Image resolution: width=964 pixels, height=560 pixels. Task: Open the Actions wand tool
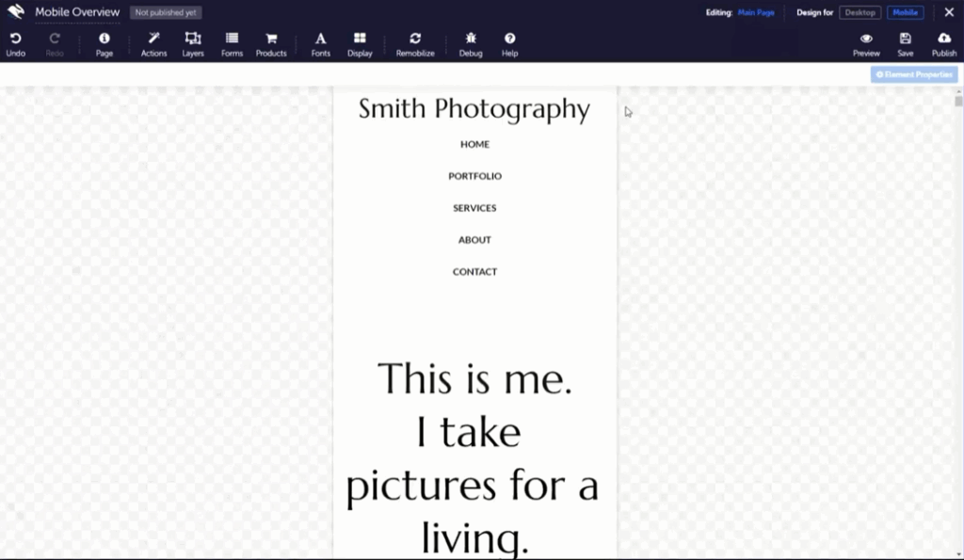153,39
